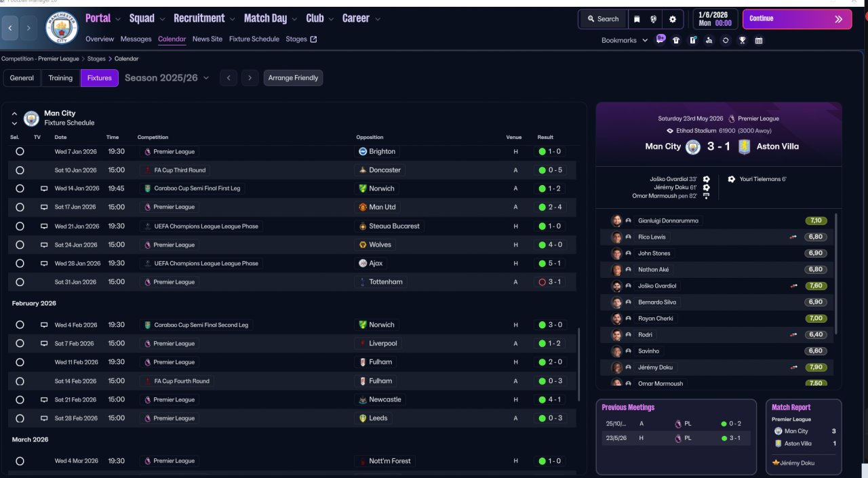Image resolution: width=868 pixels, height=478 pixels.
Task: Click the goal icon beside Youri Tielemans
Action: click(x=731, y=180)
